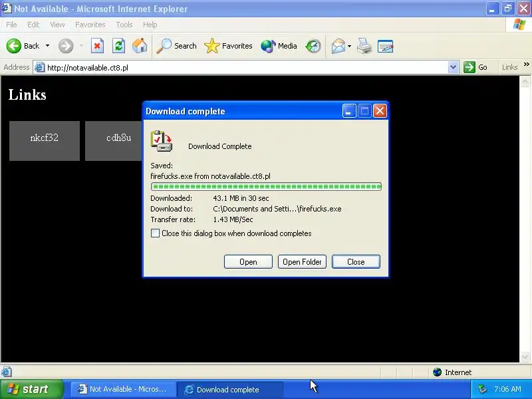
Task: Open Favorites star toolbar button
Action: (x=228, y=46)
